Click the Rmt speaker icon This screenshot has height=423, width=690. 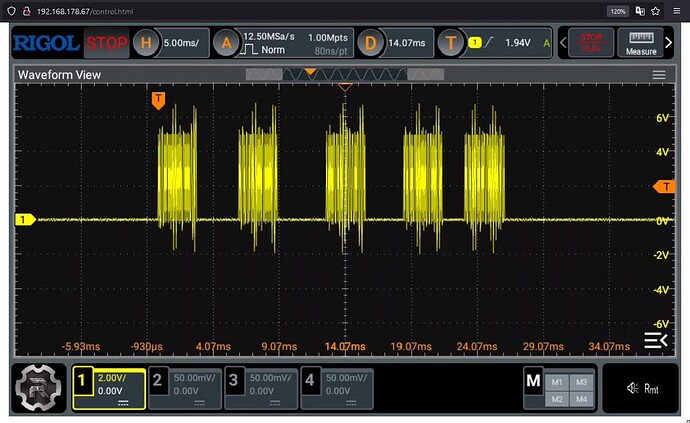coord(644,388)
